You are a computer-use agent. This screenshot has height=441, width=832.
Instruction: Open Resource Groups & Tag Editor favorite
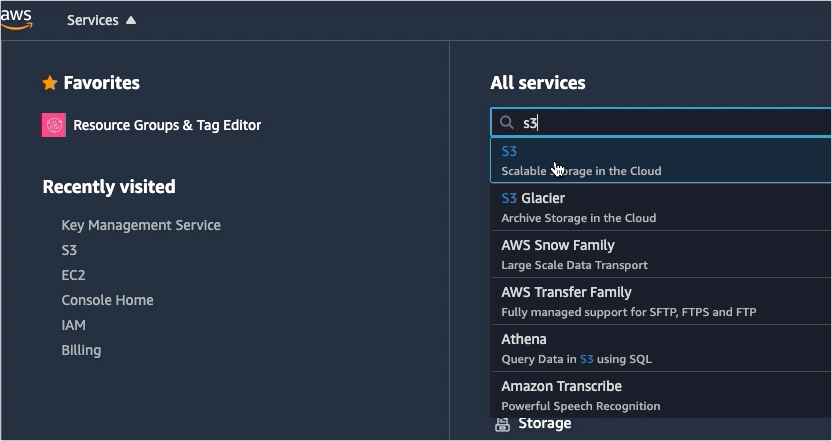[166, 125]
